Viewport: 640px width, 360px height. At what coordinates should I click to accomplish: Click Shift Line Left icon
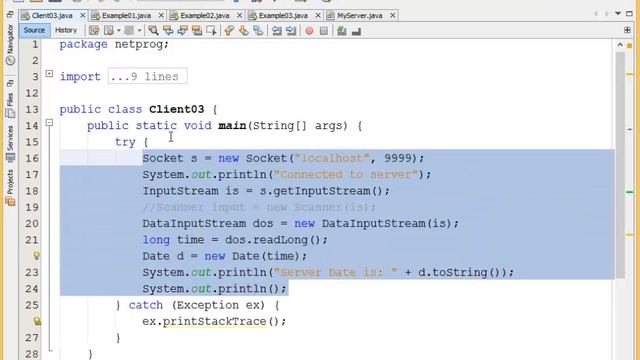coord(277,31)
